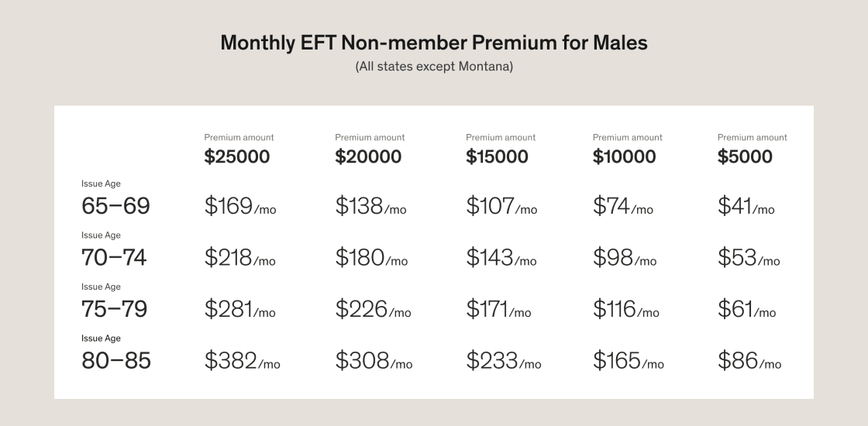Click the $169/mo premium cell
This screenshot has width=868, height=426.
click(x=239, y=207)
